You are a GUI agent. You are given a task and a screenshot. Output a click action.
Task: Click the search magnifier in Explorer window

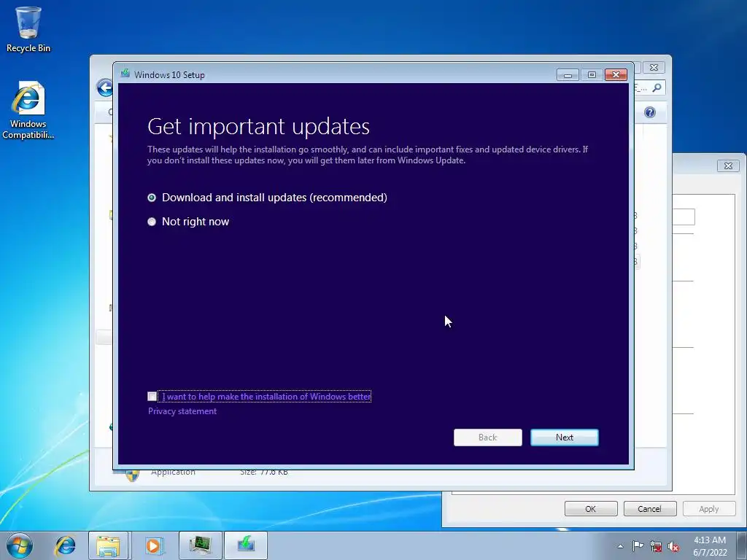tap(657, 87)
